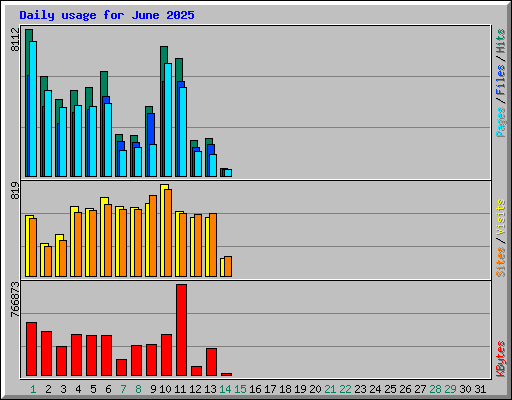Click the Files legend label
Screen dimensions: 512x400
pos(501,80)
